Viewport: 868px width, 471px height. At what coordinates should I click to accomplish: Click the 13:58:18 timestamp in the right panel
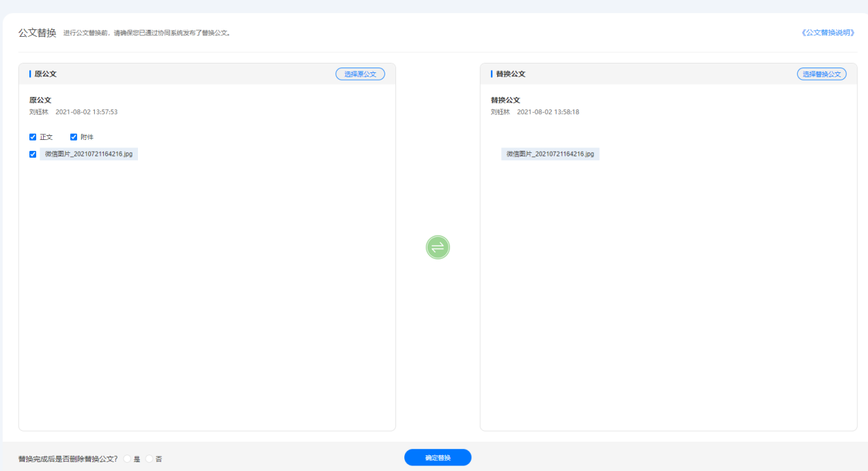point(548,112)
